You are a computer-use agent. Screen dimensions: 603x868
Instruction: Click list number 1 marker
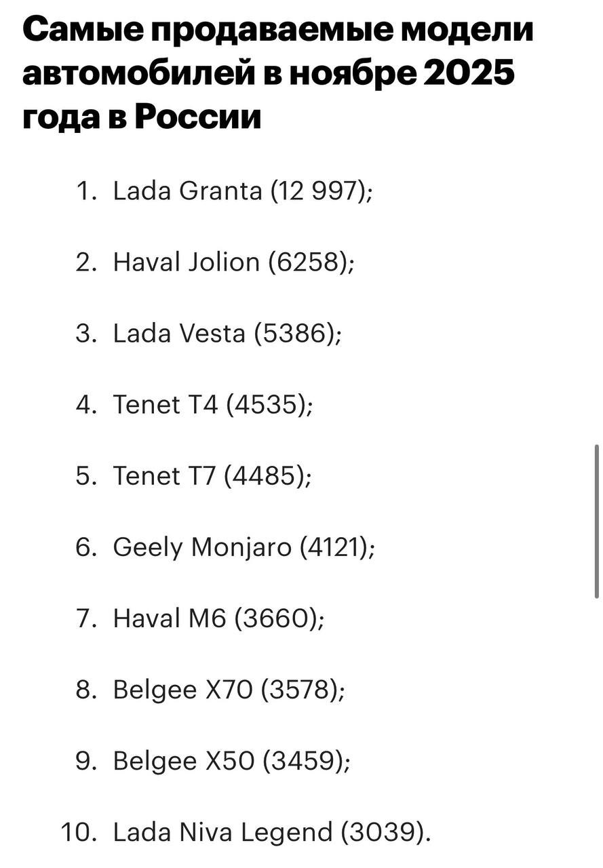tap(85, 191)
